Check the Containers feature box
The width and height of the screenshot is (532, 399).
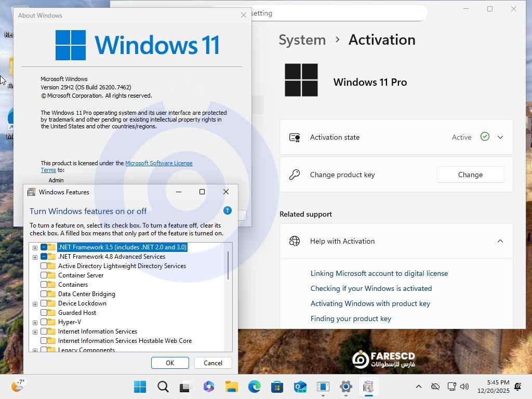click(44, 285)
